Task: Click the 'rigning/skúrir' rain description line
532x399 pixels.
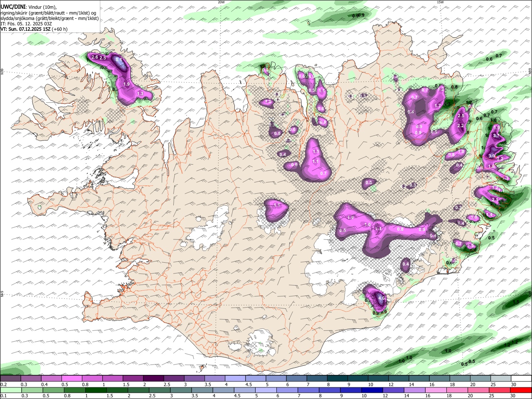Action: point(49,12)
